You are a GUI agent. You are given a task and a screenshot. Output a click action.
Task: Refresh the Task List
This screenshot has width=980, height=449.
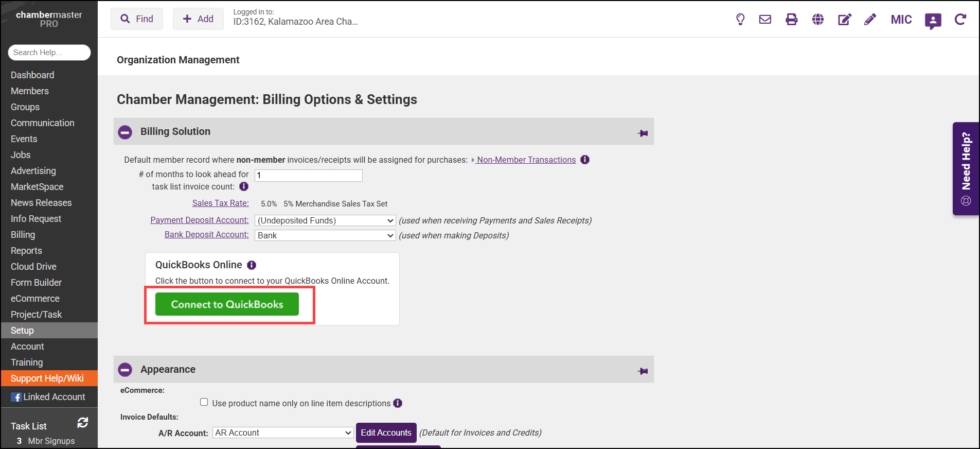82,423
